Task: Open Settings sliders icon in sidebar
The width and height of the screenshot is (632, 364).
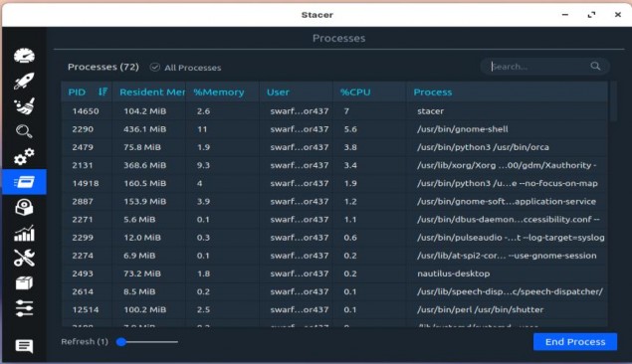Action: 24,308
